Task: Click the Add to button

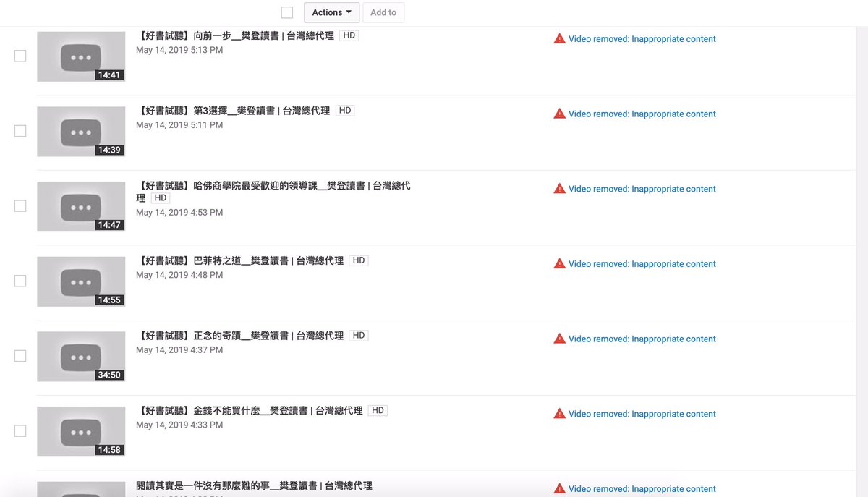Action: pyautogui.click(x=383, y=12)
